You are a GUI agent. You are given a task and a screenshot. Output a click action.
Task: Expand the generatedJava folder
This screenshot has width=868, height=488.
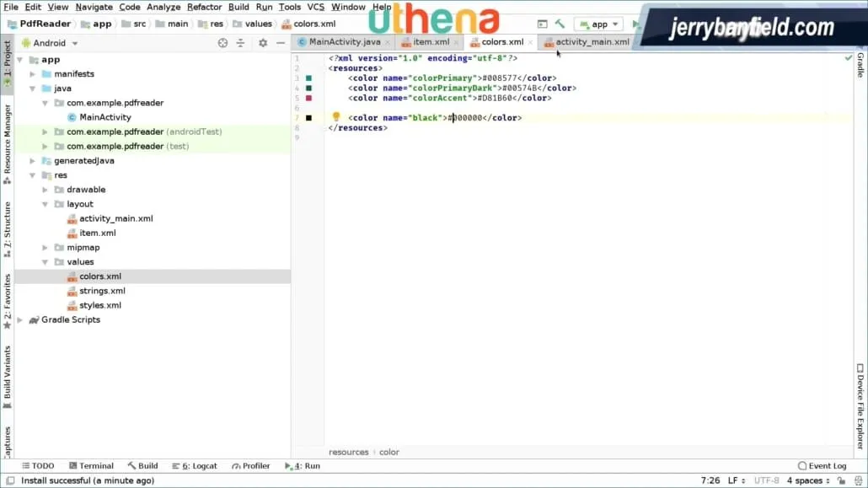click(x=33, y=161)
